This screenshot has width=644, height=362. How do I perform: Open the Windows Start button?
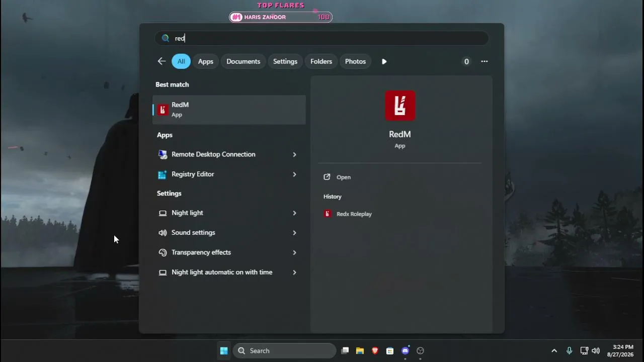pos(224,351)
